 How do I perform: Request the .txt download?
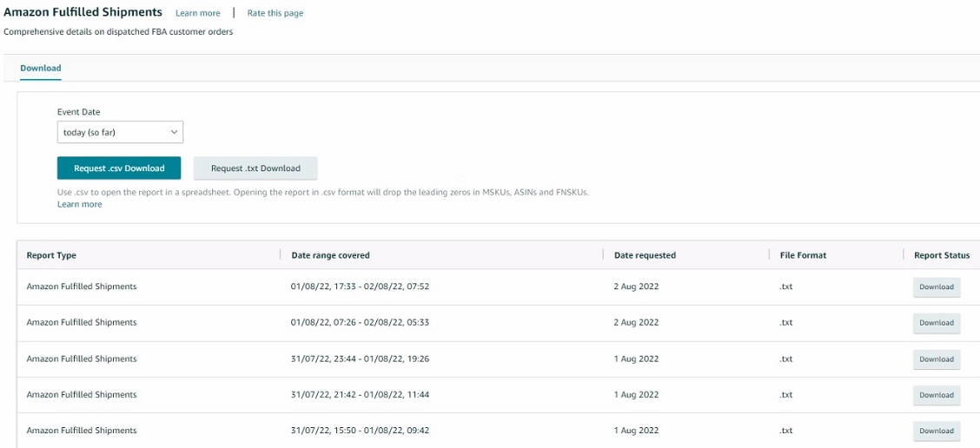coord(255,168)
